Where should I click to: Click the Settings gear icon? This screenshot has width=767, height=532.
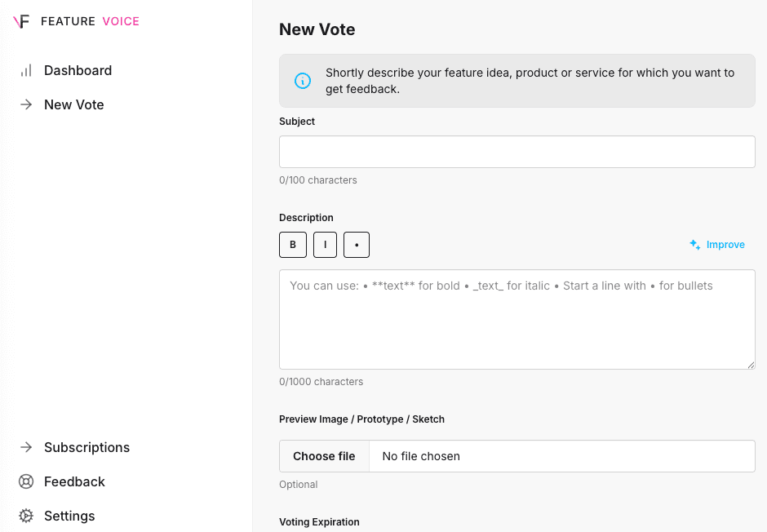[26, 516]
